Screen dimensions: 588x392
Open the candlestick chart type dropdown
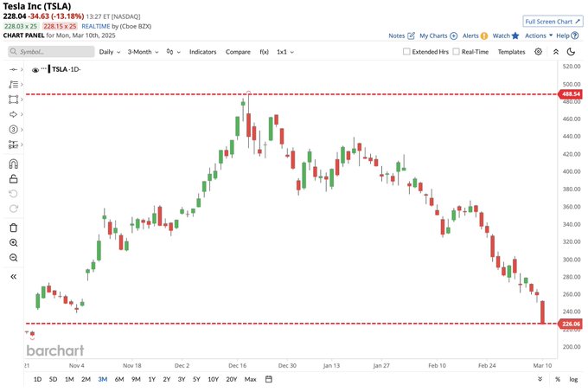pos(173,52)
